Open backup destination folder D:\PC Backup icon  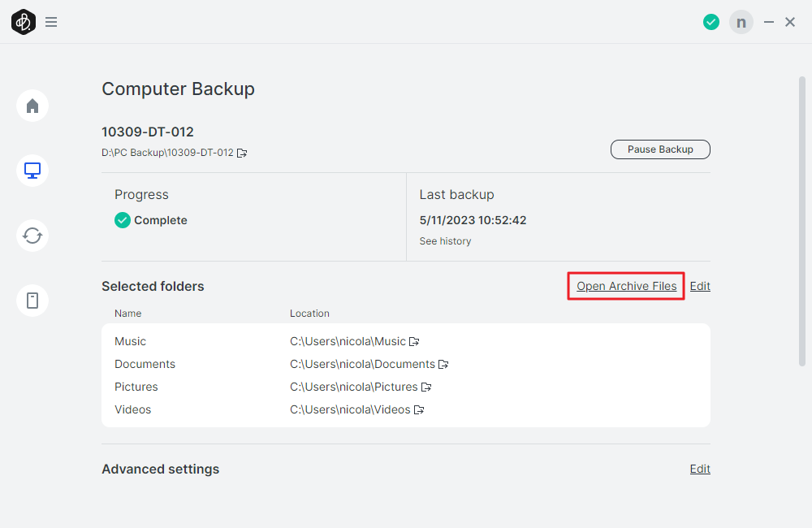point(242,153)
